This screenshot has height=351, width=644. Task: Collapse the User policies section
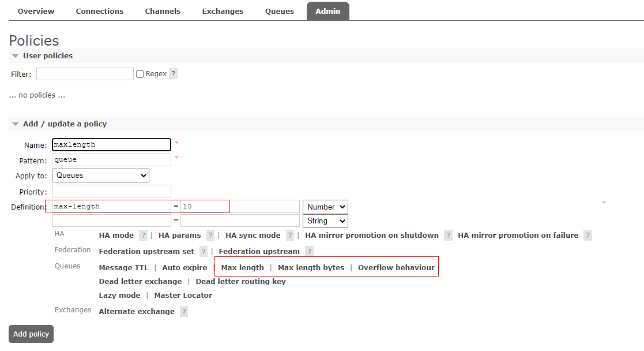[16, 56]
